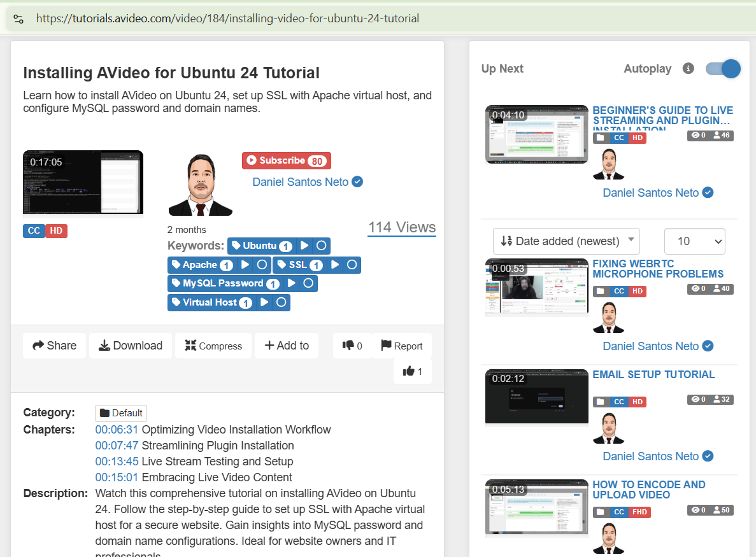Screen dimensions: 756x557
Task: Toggle circle button on Apache keyword
Action: [x=262, y=265]
